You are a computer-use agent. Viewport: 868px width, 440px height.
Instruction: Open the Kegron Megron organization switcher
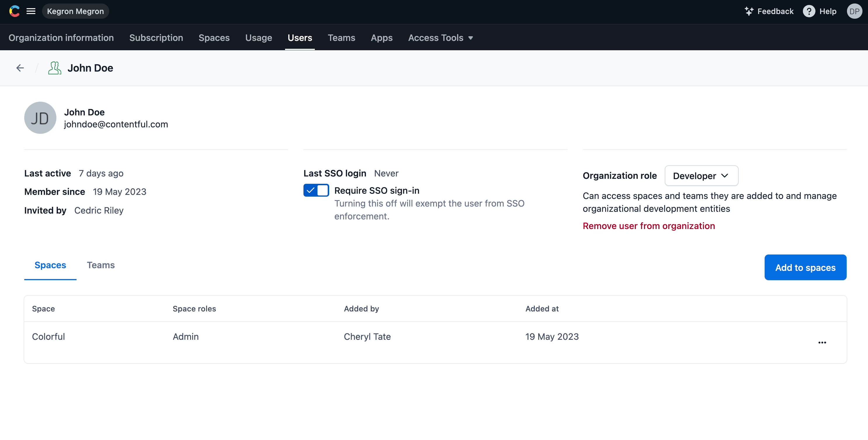[75, 11]
